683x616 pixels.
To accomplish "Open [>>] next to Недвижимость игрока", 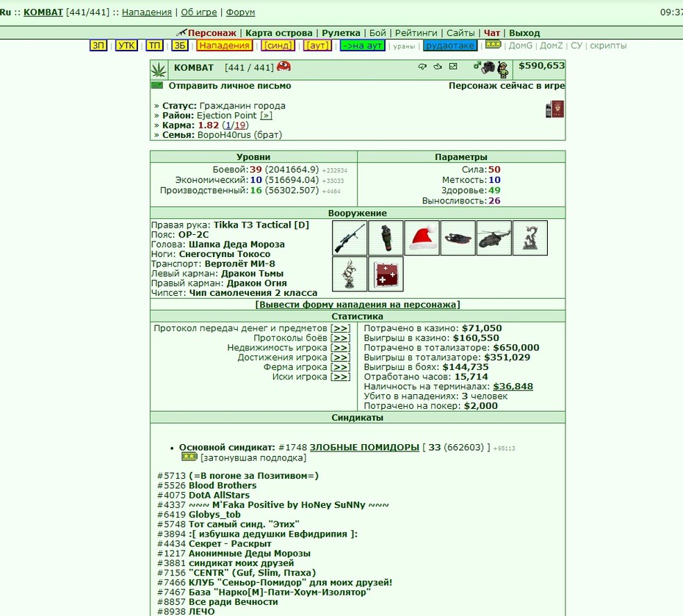I will point(341,347).
